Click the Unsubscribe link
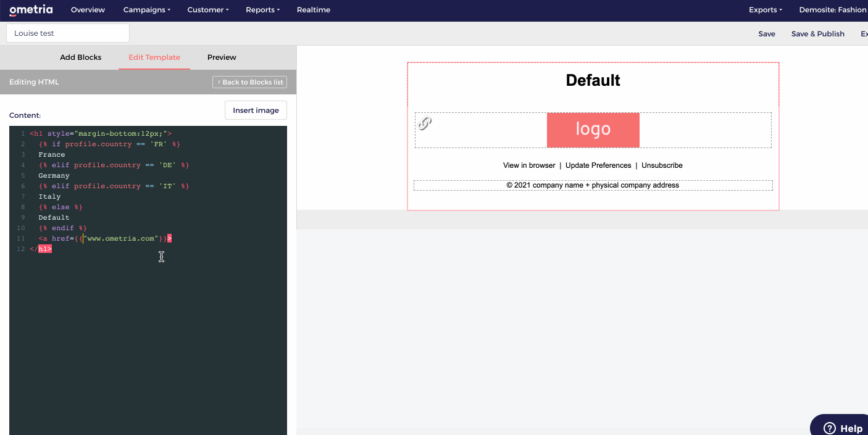Image resolution: width=868 pixels, height=435 pixels. pos(662,165)
